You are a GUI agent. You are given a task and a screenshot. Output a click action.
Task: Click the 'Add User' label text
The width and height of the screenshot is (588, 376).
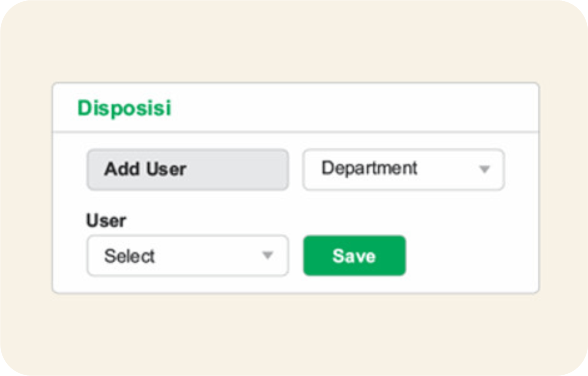[145, 169]
